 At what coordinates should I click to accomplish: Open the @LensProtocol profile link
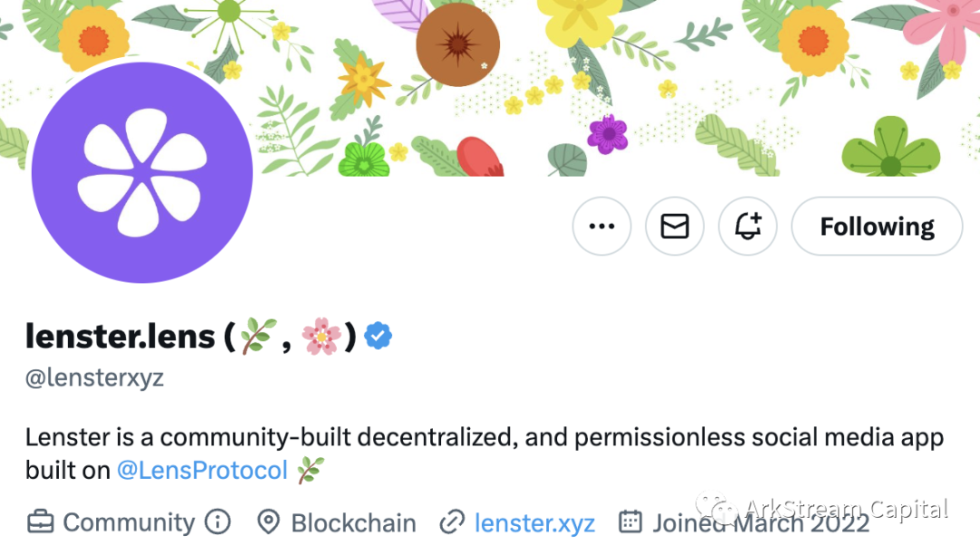point(204,470)
